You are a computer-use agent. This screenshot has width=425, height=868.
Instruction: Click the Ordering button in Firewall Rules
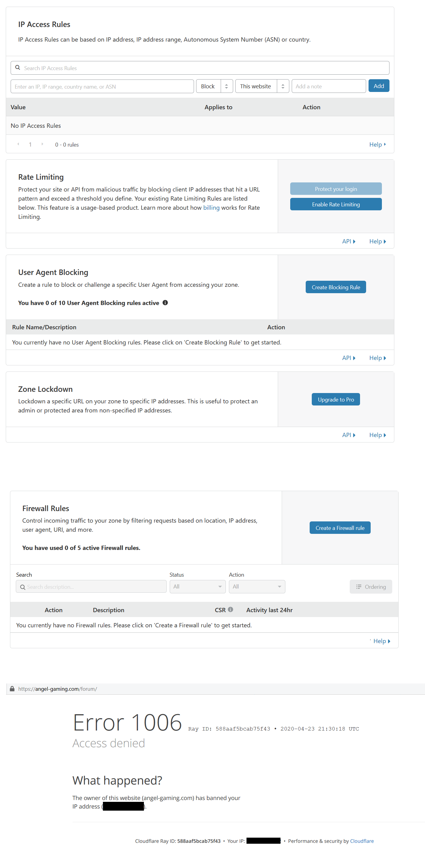(370, 587)
